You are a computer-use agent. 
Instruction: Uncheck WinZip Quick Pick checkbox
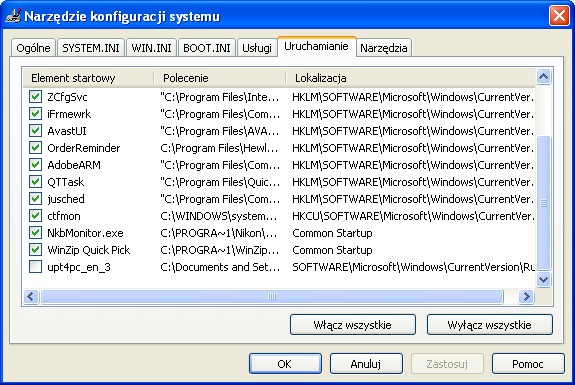[35, 250]
